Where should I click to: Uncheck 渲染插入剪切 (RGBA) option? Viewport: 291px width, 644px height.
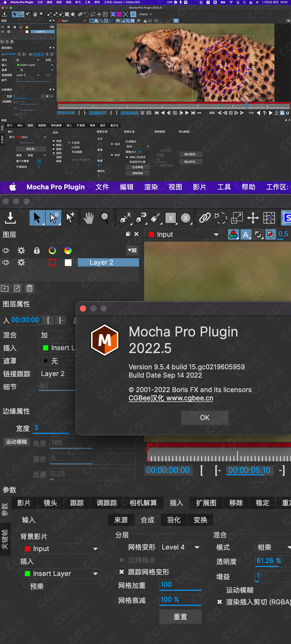220,602
